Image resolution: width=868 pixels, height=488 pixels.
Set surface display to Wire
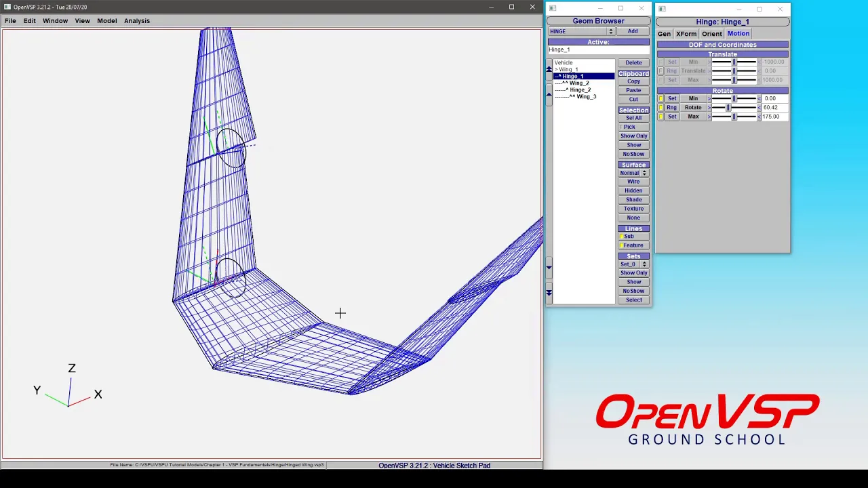633,182
